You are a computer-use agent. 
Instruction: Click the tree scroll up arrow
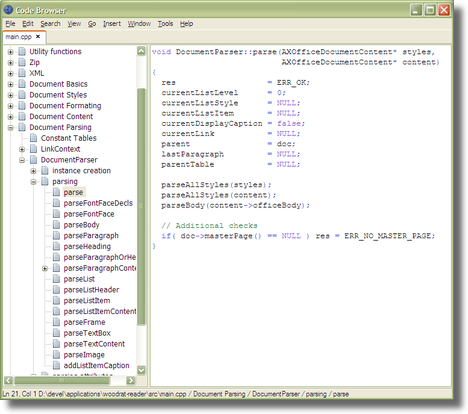tap(141, 51)
